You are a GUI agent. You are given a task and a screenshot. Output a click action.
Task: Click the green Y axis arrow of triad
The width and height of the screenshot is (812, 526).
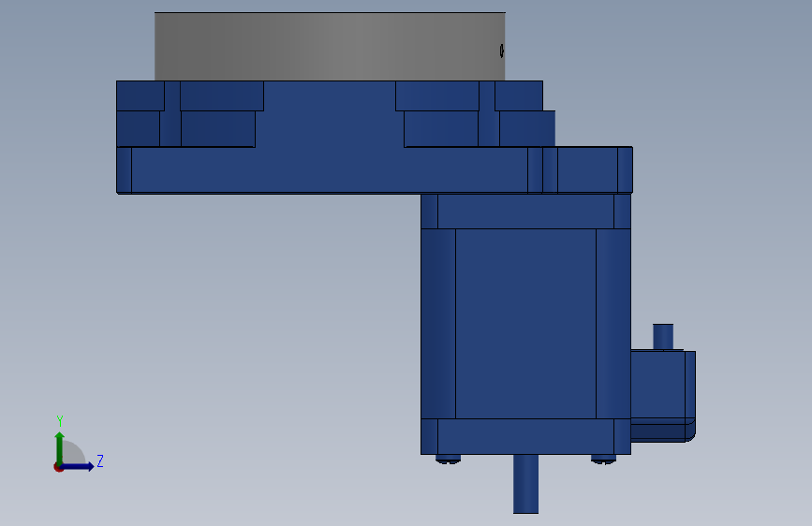tap(60, 447)
